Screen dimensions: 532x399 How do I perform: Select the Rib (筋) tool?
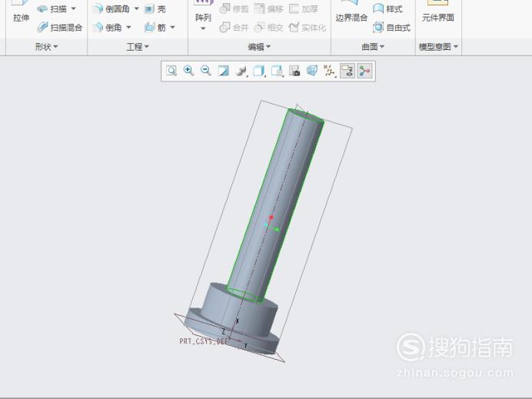(155, 27)
